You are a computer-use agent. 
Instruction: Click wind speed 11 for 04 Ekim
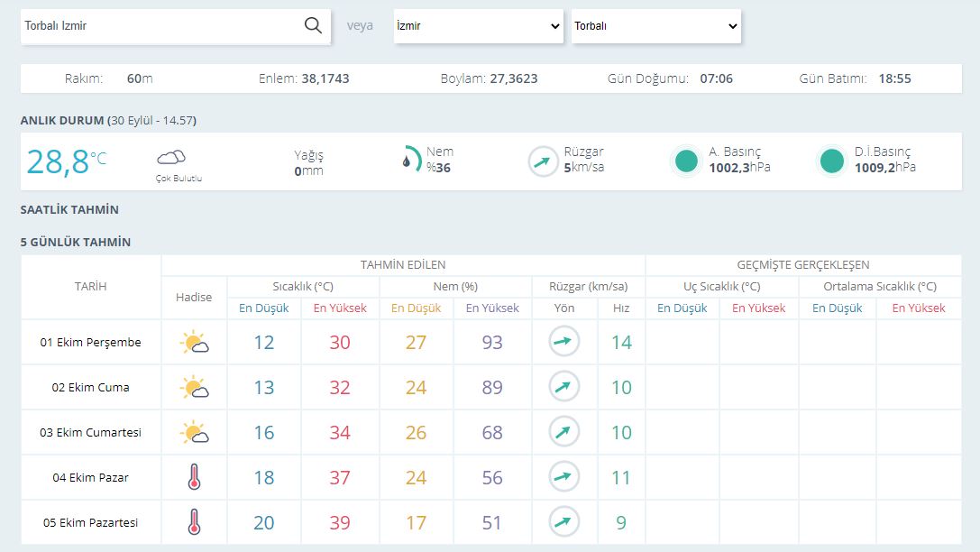[621, 478]
